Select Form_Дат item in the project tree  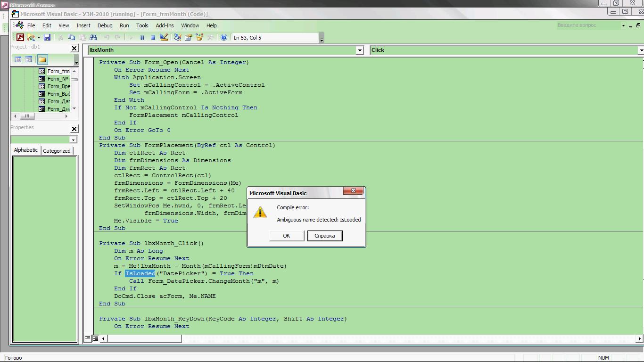[x=58, y=101]
